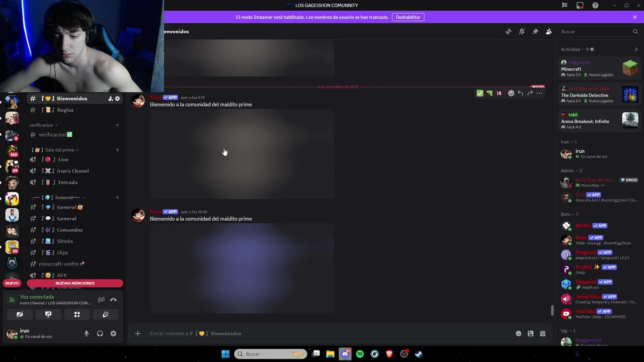Open soundboard button in voice panel
The width and height of the screenshot is (644, 362).
pos(106,314)
